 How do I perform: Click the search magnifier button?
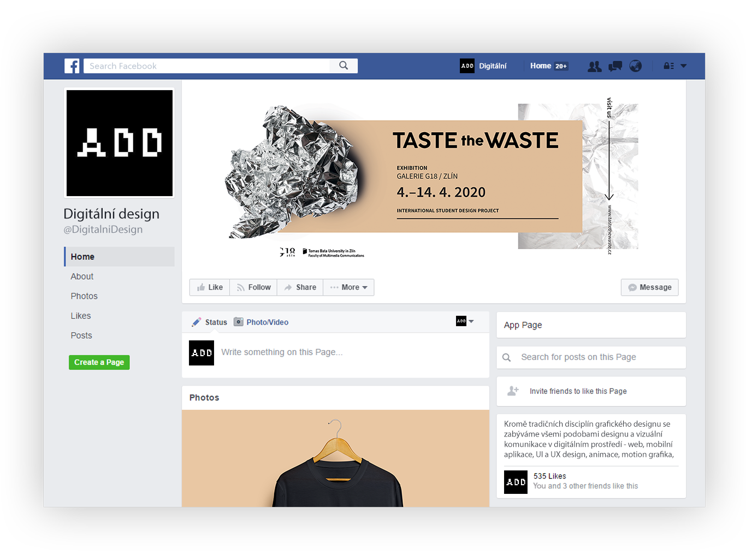[x=344, y=66]
